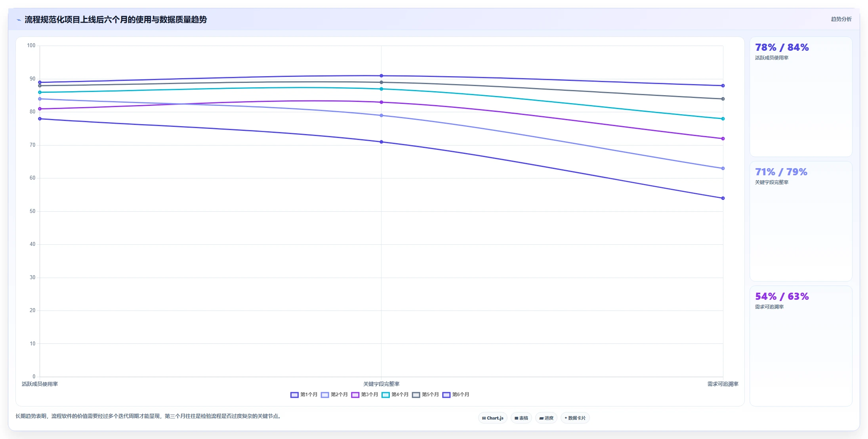Viewport: 868px width, 439px height.
Task: Click the "71% / 79%" stat value
Action: point(781,172)
